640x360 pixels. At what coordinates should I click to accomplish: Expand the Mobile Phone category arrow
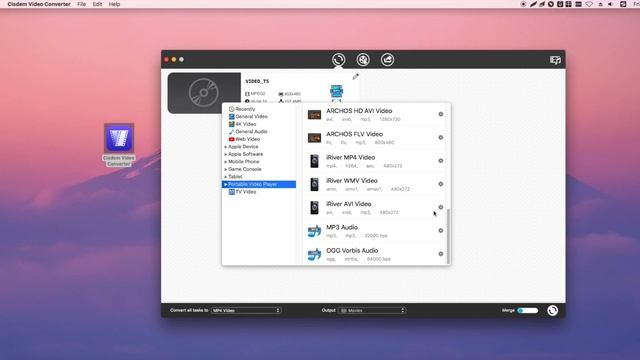click(x=225, y=162)
